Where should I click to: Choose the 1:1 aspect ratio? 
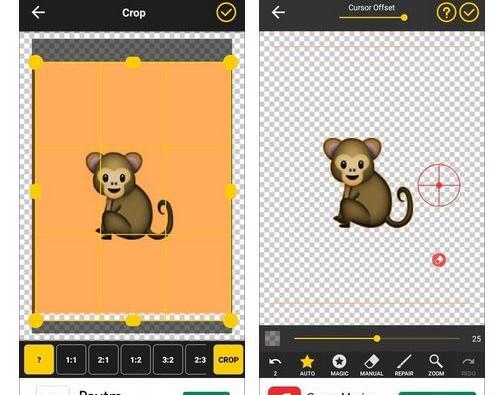(71, 360)
